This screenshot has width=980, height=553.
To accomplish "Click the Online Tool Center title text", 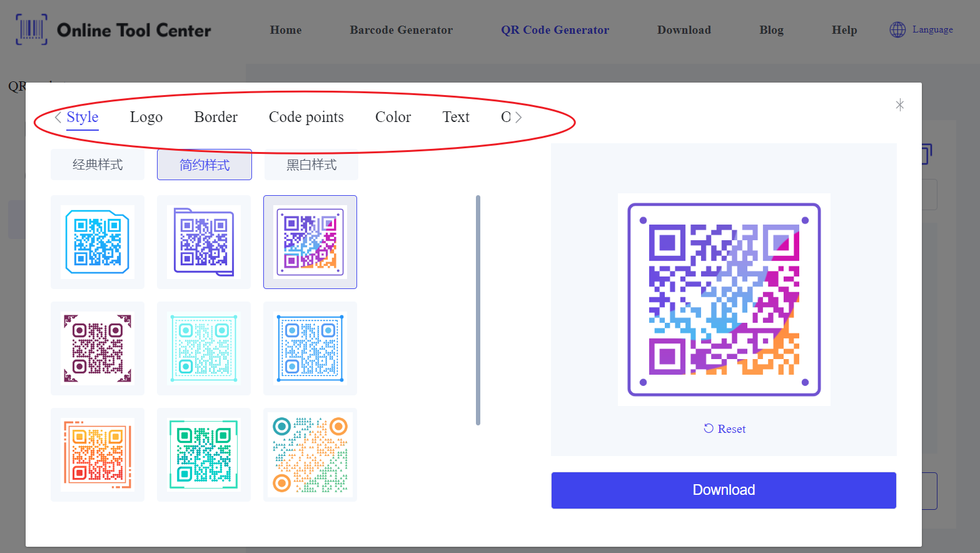I will tap(134, 30).
